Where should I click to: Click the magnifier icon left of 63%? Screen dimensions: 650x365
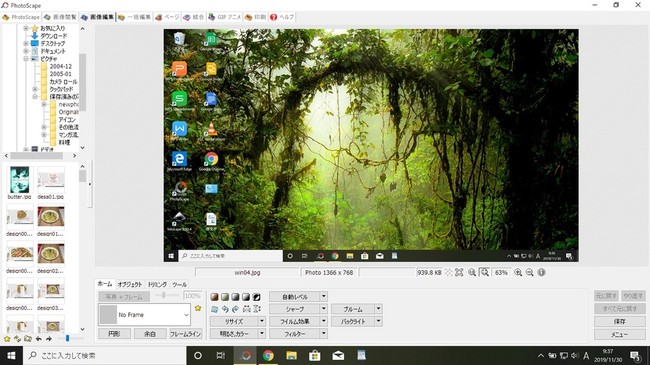click(x=484, y=273)
